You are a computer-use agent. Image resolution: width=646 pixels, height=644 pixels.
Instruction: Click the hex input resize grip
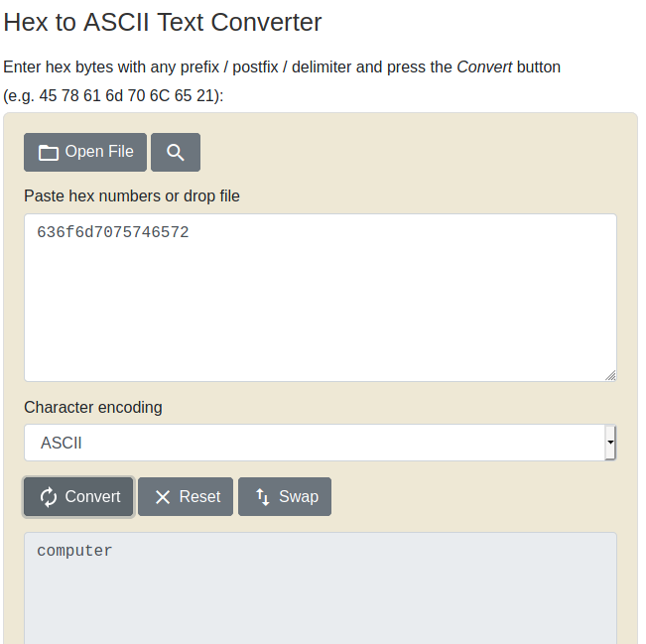(610, 375)
